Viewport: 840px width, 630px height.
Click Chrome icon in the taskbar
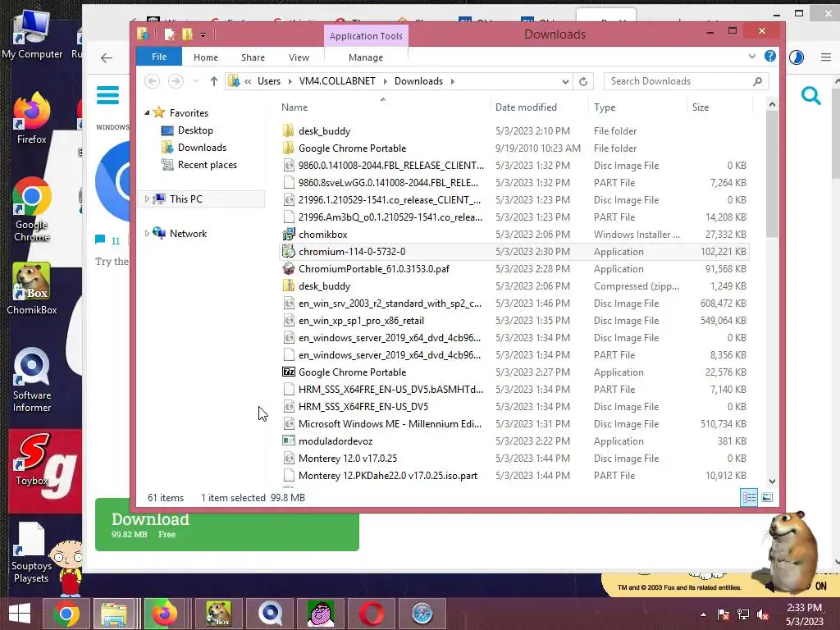tap(66, 614)
